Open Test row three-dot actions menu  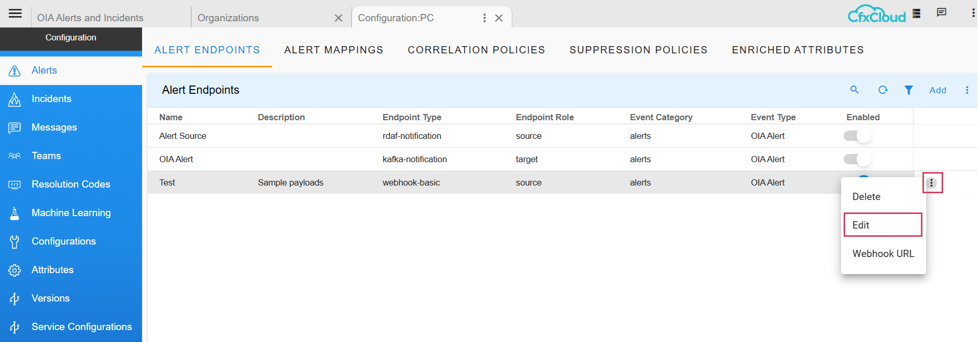tap(932, 183)
